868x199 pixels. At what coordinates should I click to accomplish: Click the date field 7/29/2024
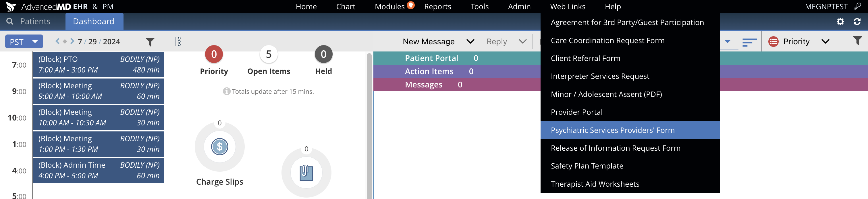click(99, 41)
